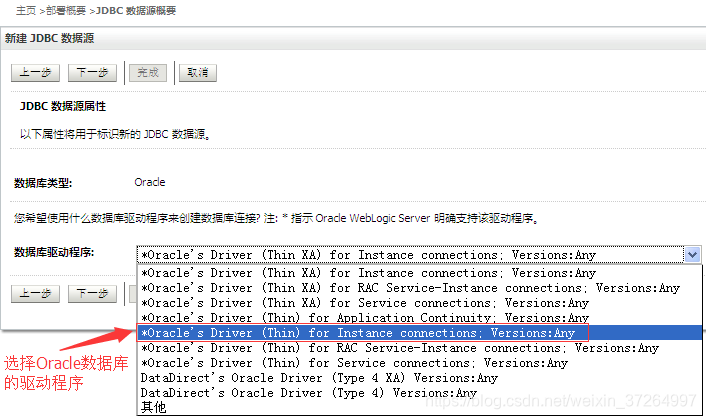Screen dimensions: 706x419
Task: Select highlighted Thin for Instance connections option
Action: coord(419,333)
